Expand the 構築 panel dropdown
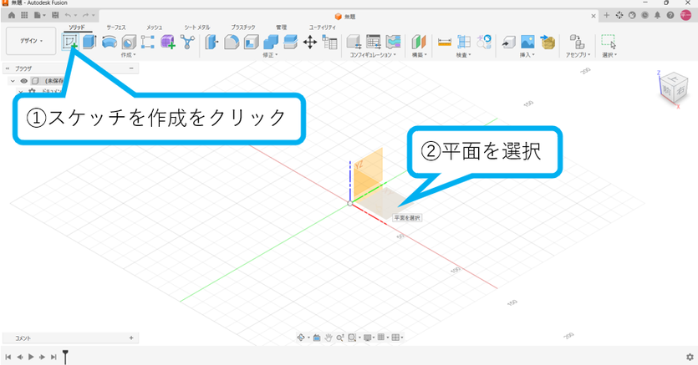 (419, 55)
